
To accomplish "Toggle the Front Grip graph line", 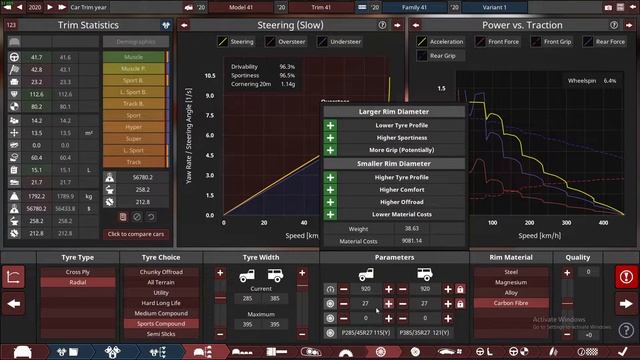I will [x=536, y=42].
